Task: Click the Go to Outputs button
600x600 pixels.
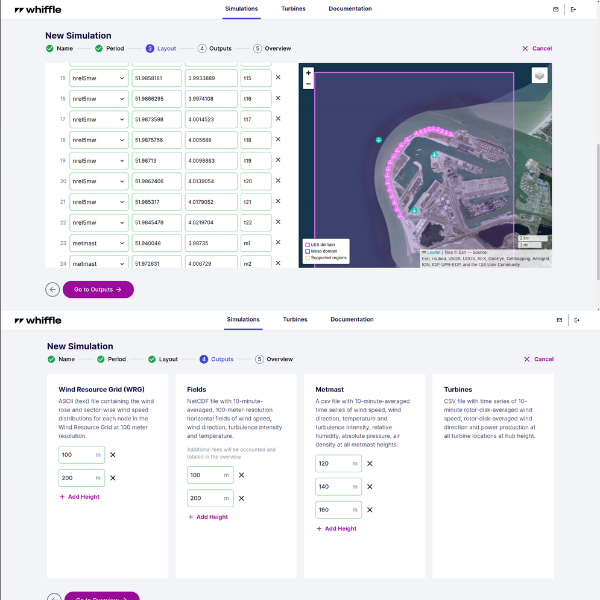Action: (98, 290)
